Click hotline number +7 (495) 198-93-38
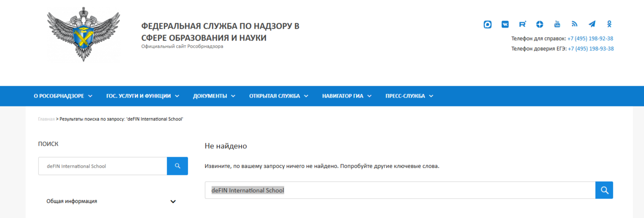644x218 pixels. 590,49
